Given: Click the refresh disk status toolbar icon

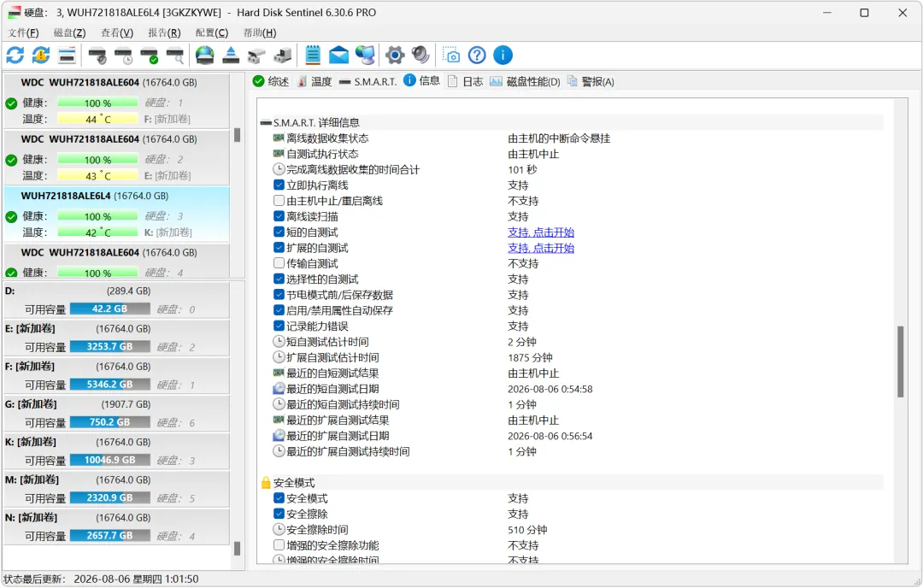Looking at the screenshot, I should point(15,56).
